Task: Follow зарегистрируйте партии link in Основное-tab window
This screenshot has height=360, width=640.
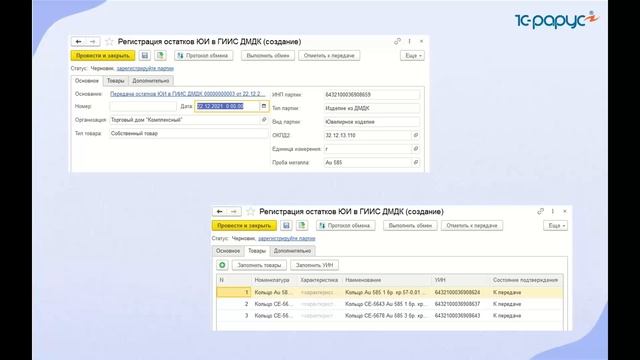Action: click(x=145, y=68)
